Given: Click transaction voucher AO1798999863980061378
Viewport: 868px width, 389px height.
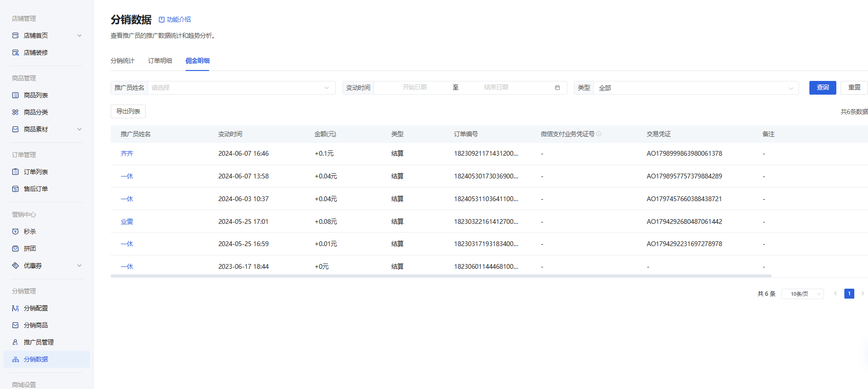Looking at the screenshot, I should [684, 153].
